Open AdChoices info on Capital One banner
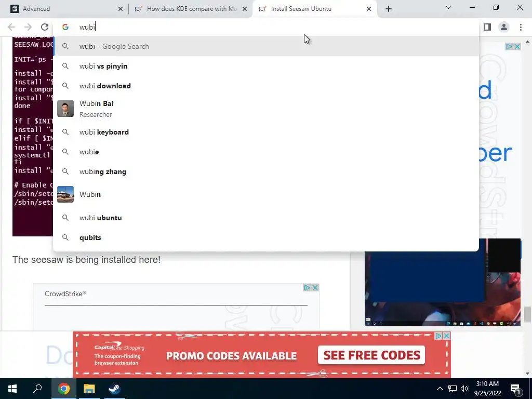Screen dimensions: 532x399 [x=438, y=336]
